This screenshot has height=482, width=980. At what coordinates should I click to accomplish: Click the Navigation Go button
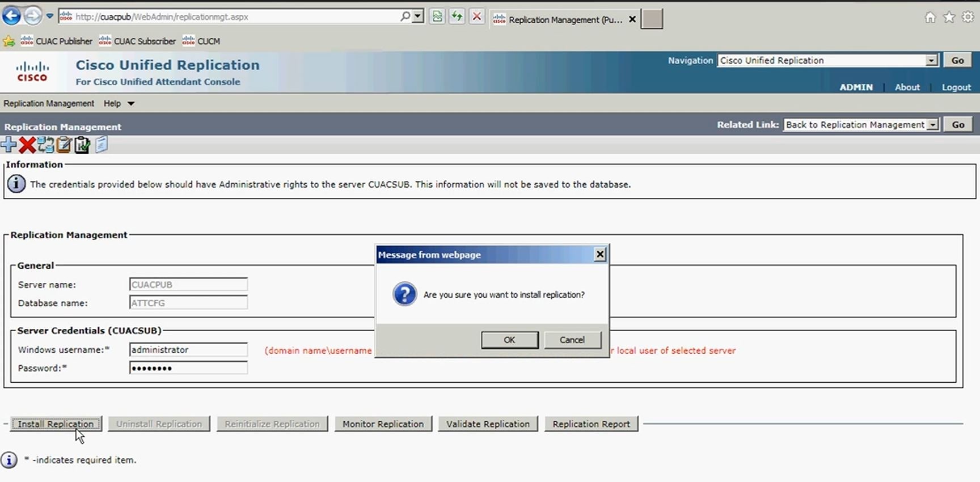957,61
